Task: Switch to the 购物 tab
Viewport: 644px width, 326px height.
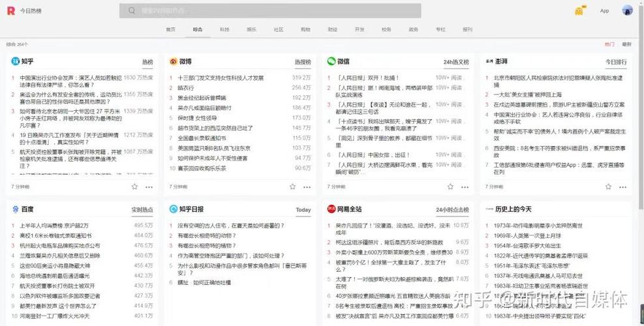Action: pos(305,29)
